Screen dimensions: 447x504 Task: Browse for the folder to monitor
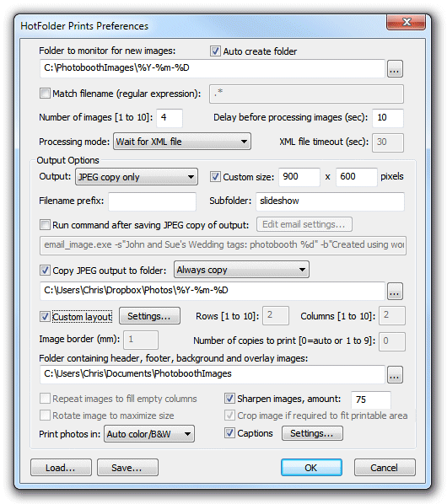click(x=395, y=68)
